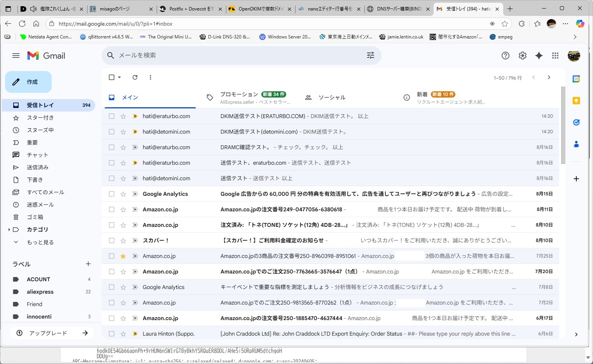Check the box for Amazon.co.jp 7月20日 email
Viewport: 593px width, 364px height.
tap(112, 272)
